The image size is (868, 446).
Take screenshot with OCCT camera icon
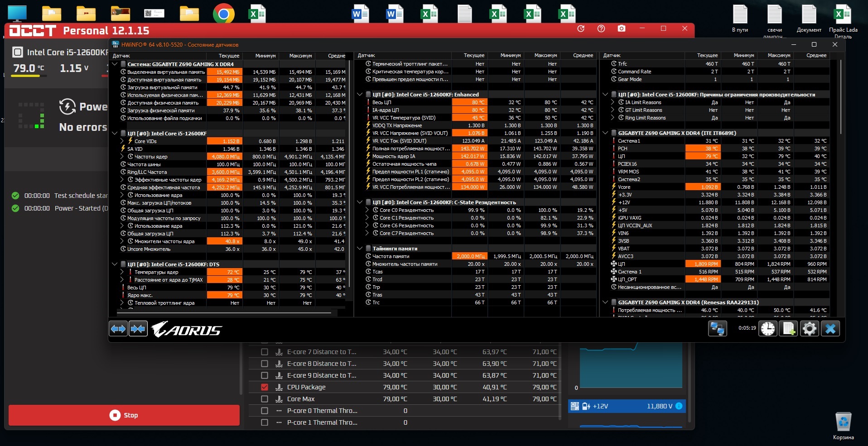[622, 29]
